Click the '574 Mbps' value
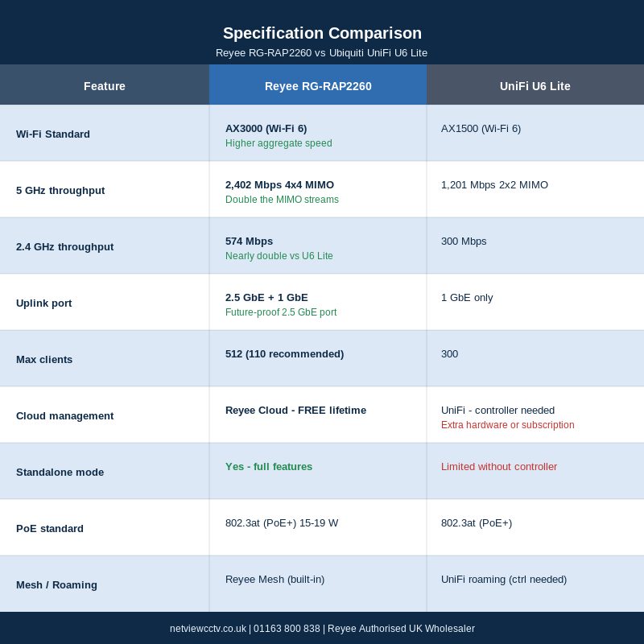This screenshot has width=644, height=644. [250, 241]
